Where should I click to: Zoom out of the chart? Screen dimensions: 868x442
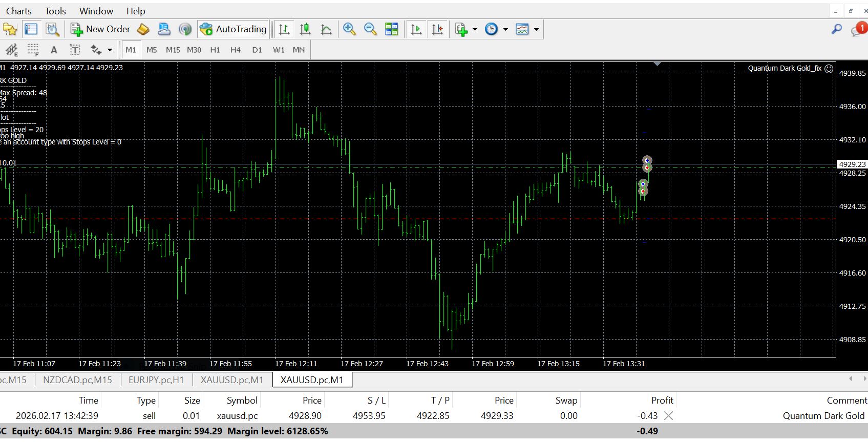coord(370,29)
